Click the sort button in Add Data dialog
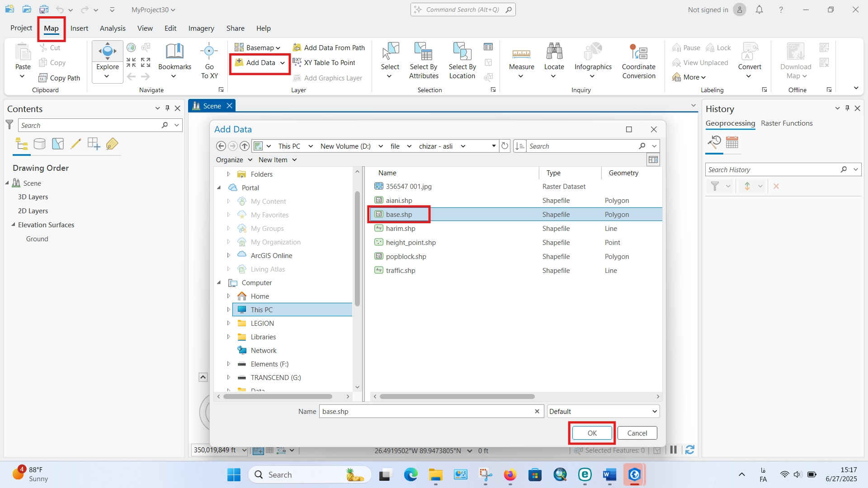 click(520, 146)
